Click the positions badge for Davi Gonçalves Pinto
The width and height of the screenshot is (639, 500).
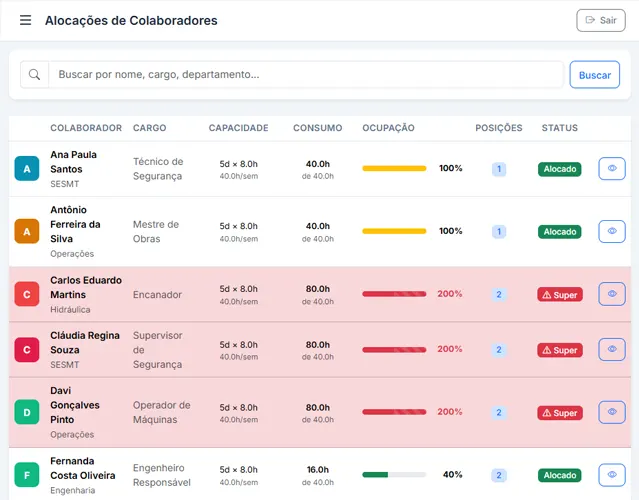[x=499, y=412]
